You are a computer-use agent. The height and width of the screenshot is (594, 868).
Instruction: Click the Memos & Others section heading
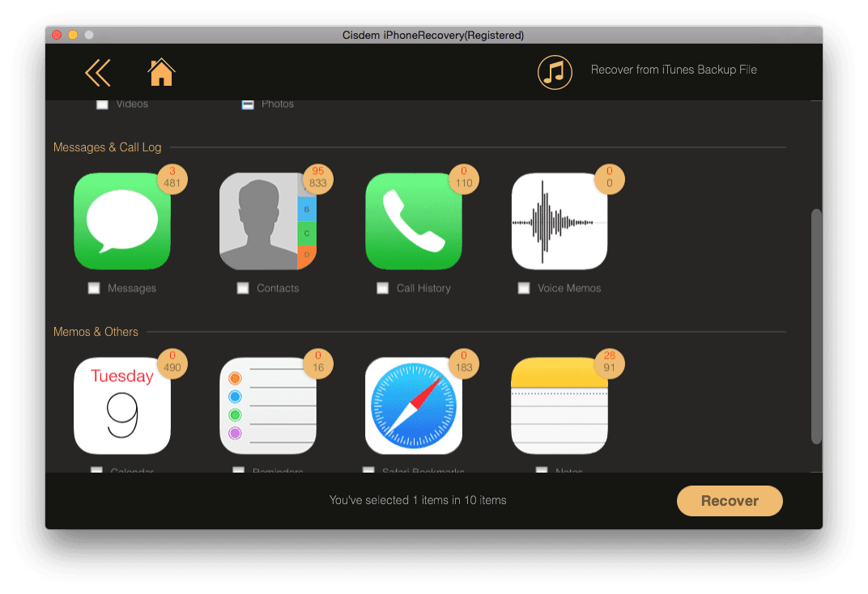(96, 332)
